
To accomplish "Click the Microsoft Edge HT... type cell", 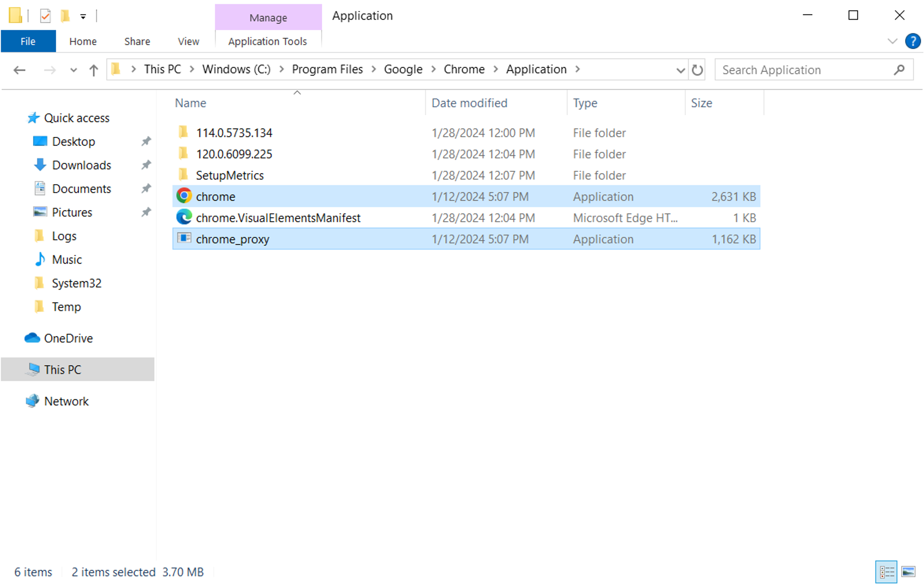I will 625,218.
